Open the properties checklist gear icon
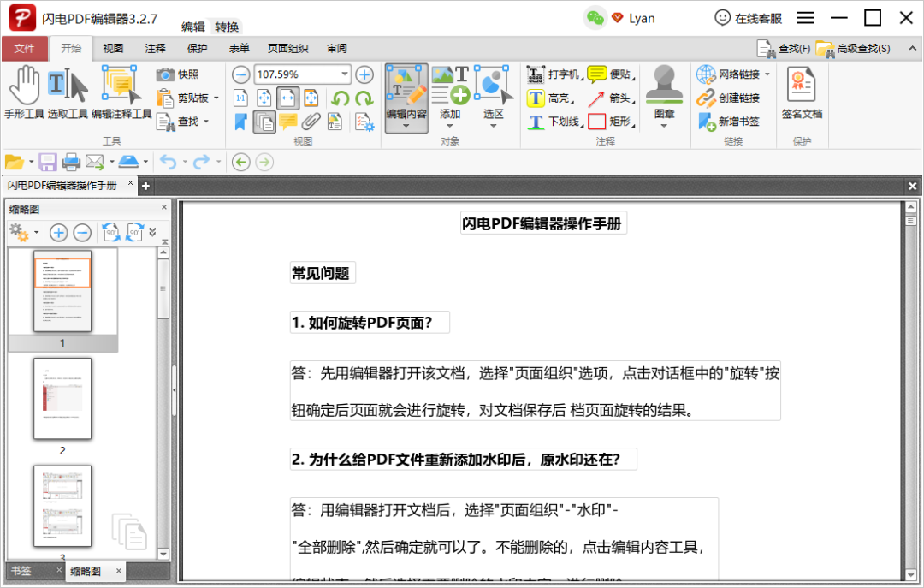The image size is (924, 588). (364, 122)
